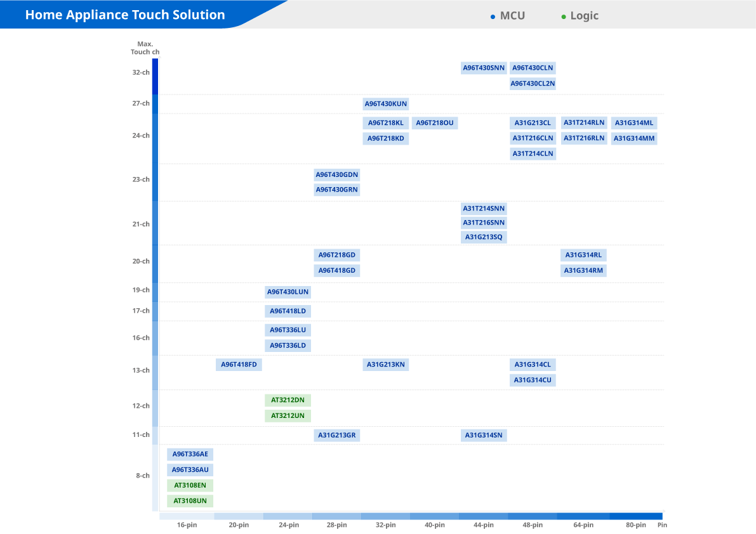This screenshot has width=756, height=534.
Task: Select the A31T216RLN 64-pin MCU
Action: [584, 138]
